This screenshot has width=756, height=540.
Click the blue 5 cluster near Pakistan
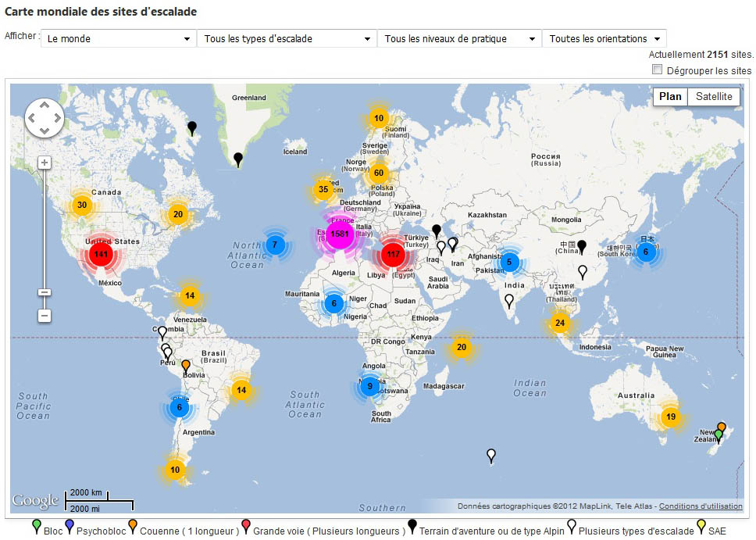(509, 262)
